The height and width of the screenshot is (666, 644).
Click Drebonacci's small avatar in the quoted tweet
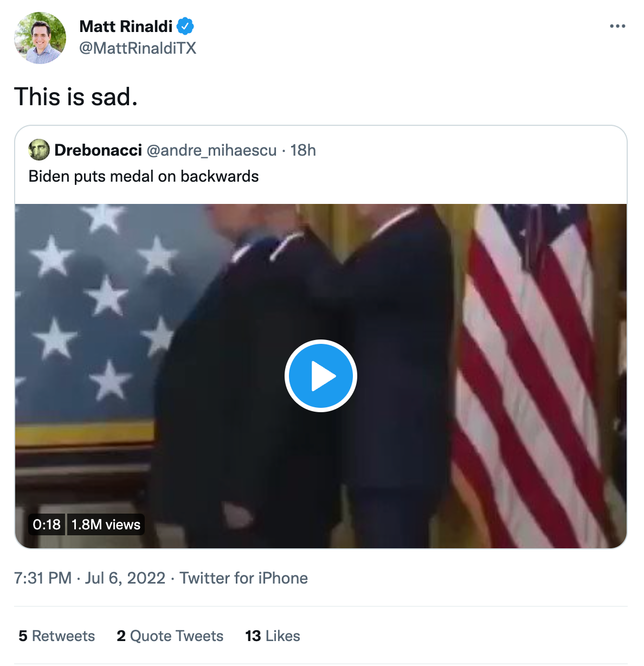pyautogui.click(x=37, y=150)
